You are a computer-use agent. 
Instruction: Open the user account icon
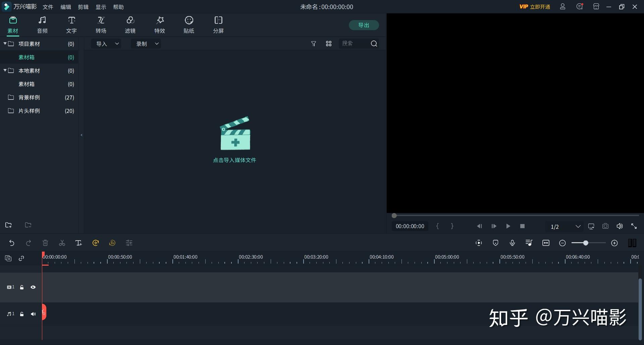pyautogui.click(x=563, y=6)
